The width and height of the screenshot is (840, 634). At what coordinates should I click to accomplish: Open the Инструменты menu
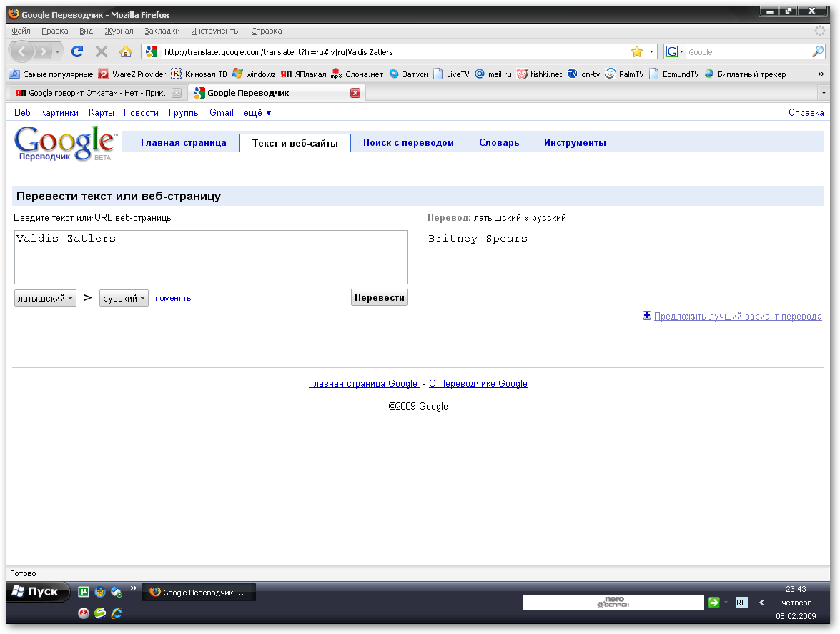click(x=215, y=31)
